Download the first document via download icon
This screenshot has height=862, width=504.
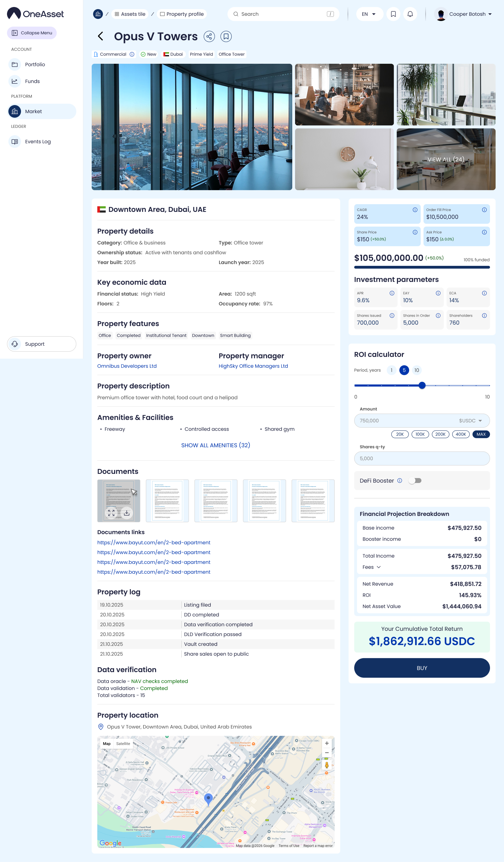click(x=127, y=513)
